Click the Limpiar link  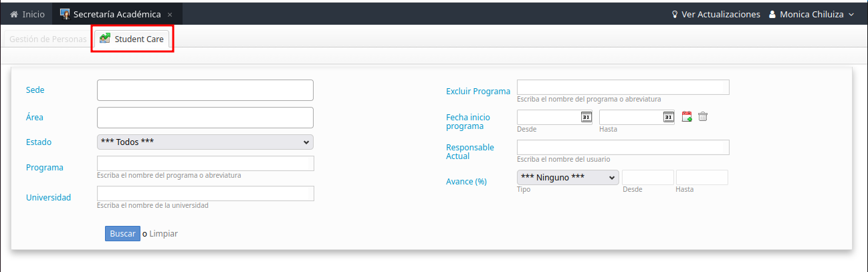(x=163, y=234)
